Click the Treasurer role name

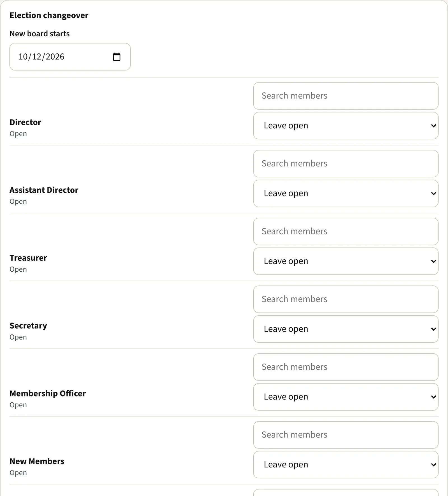pos(28,258)
